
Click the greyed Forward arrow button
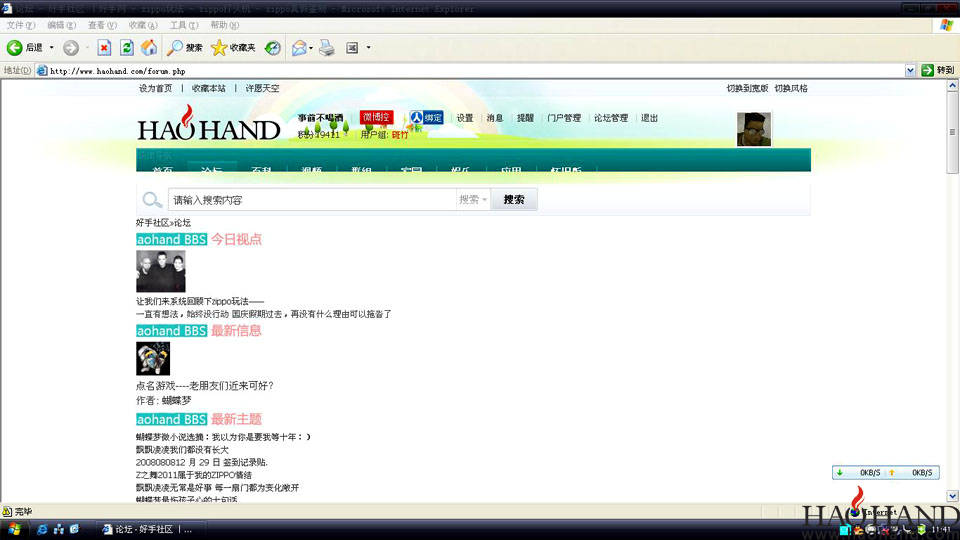point(71,48)
